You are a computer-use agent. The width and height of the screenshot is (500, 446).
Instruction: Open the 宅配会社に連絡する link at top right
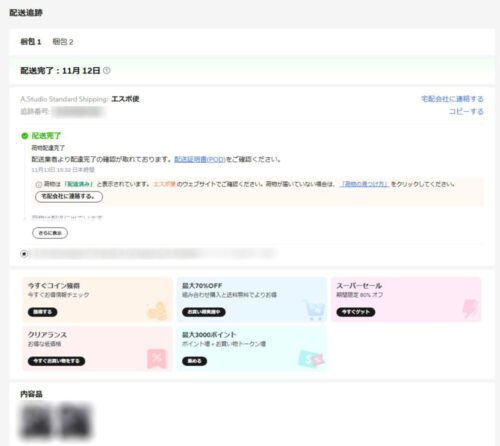[x=452, y=99]
